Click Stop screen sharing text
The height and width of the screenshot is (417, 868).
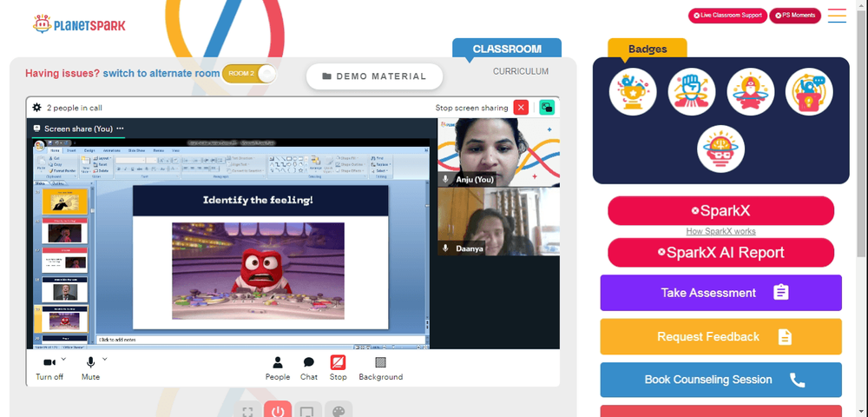[471, 108]
